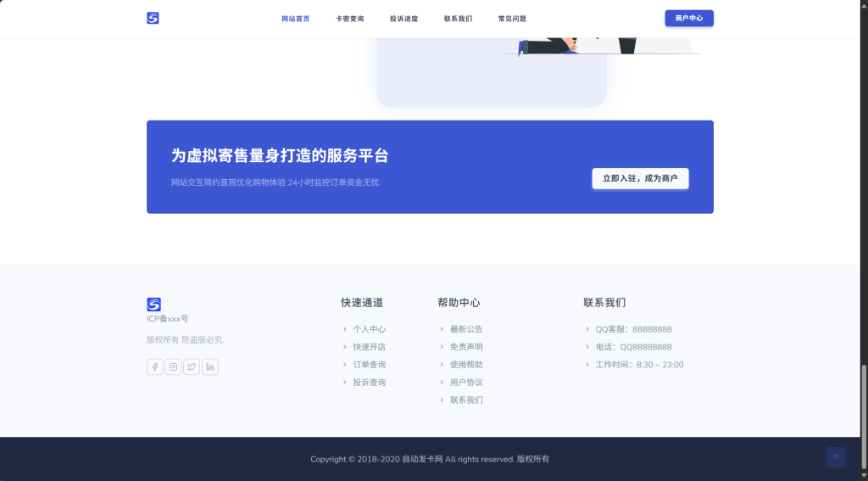
Task: Open 联系我们 under 帮助中心
Action: pos(466,400)
